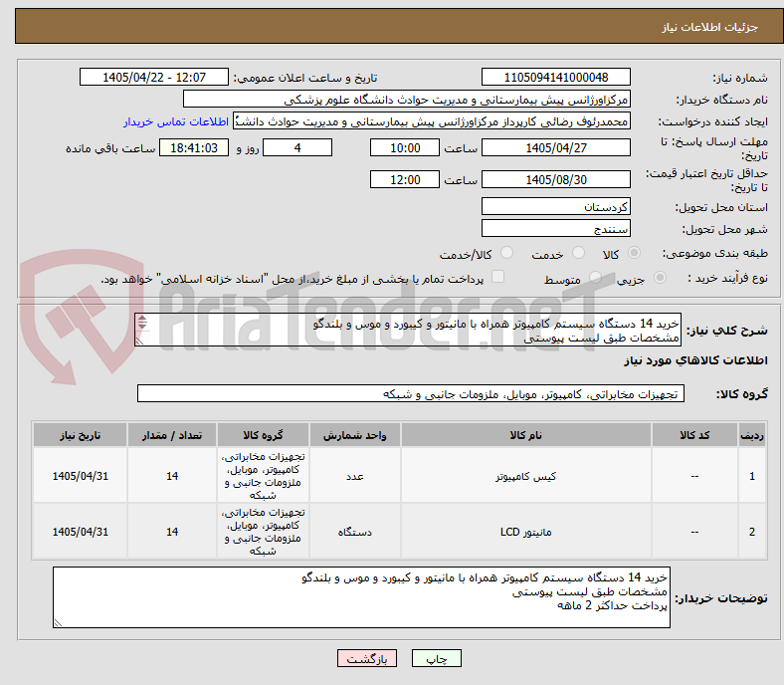
Task: Click the resize handle of توضیحات خریدار box
Action: 58,623
